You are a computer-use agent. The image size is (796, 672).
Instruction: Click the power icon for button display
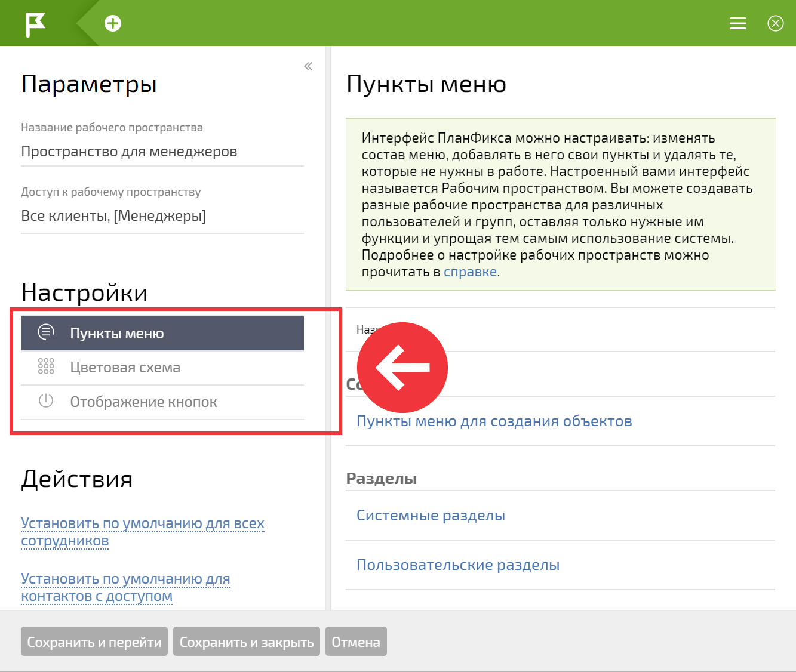click(x=46, y=400)
